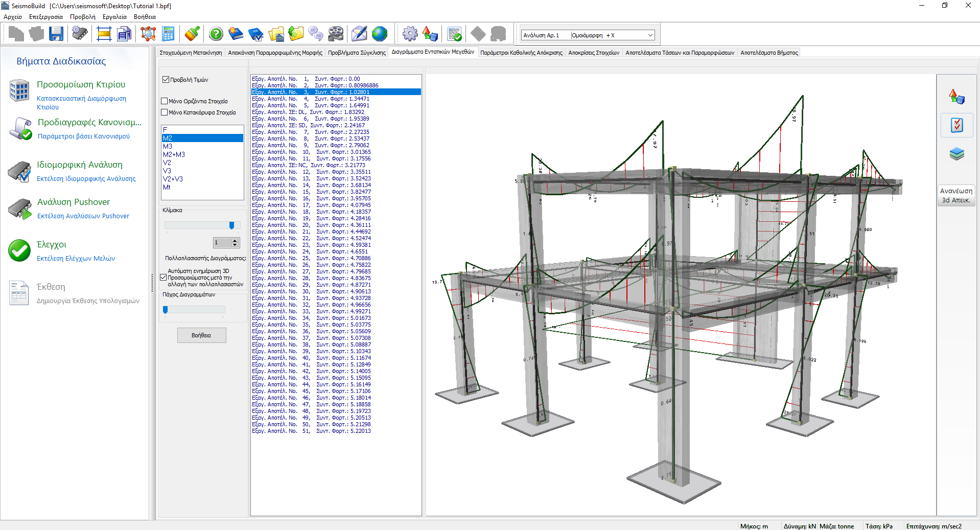Enable Μόνο Κατακόρυφα Στοιχεία checkbox

[165, 112]
